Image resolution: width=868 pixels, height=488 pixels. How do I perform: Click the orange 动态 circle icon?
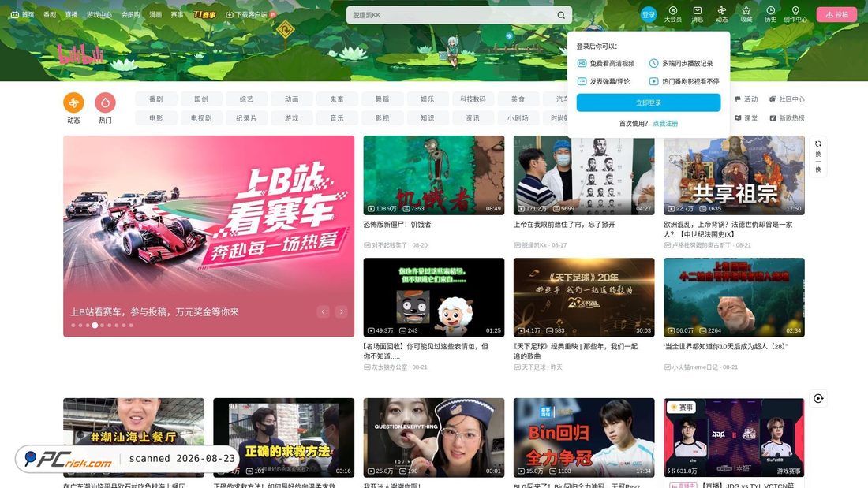[x=73, y=102]
